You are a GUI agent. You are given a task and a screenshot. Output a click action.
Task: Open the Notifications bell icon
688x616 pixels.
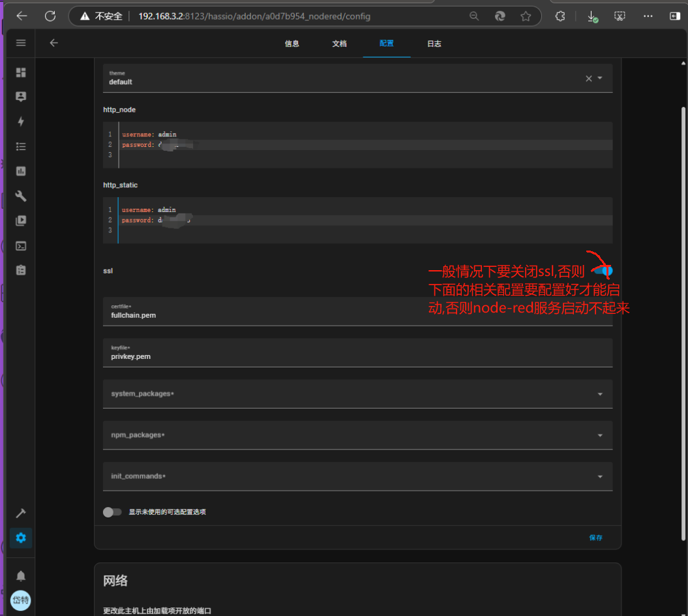click(x=21, y=576)
